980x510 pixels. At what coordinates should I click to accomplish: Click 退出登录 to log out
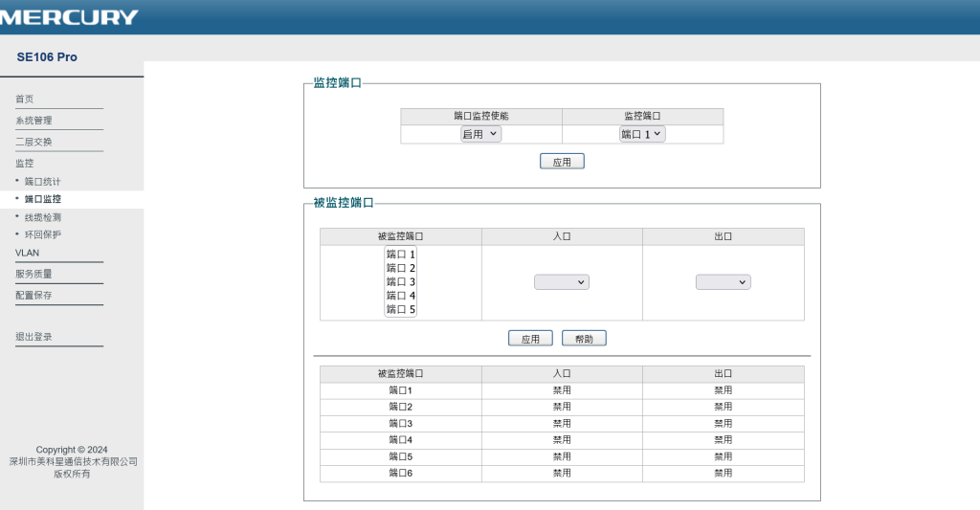coord(33,336)
